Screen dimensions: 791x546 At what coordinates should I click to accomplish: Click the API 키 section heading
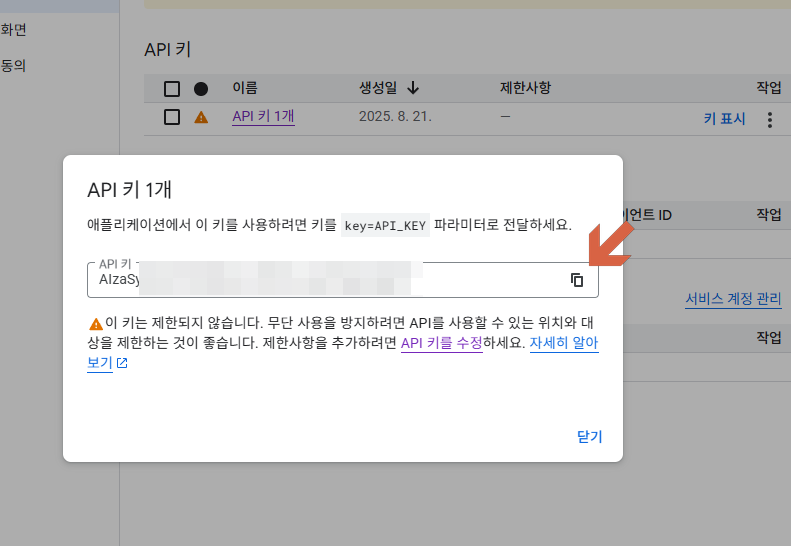point(167,49)
